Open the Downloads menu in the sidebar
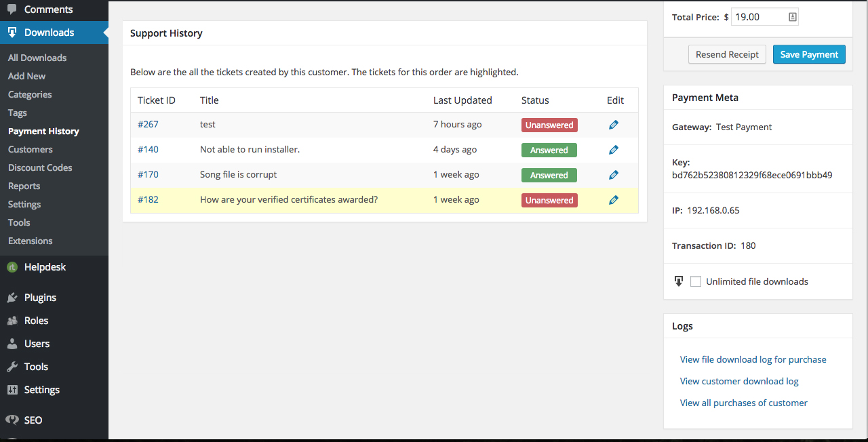868x442 pixels. (x=49, y=33)
